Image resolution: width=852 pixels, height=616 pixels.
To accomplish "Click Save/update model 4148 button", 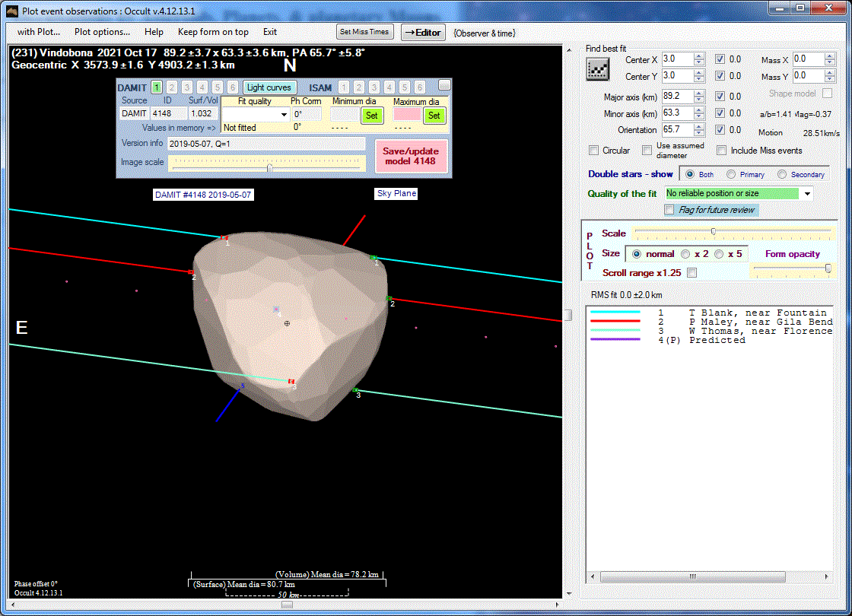I will point(410,156).
